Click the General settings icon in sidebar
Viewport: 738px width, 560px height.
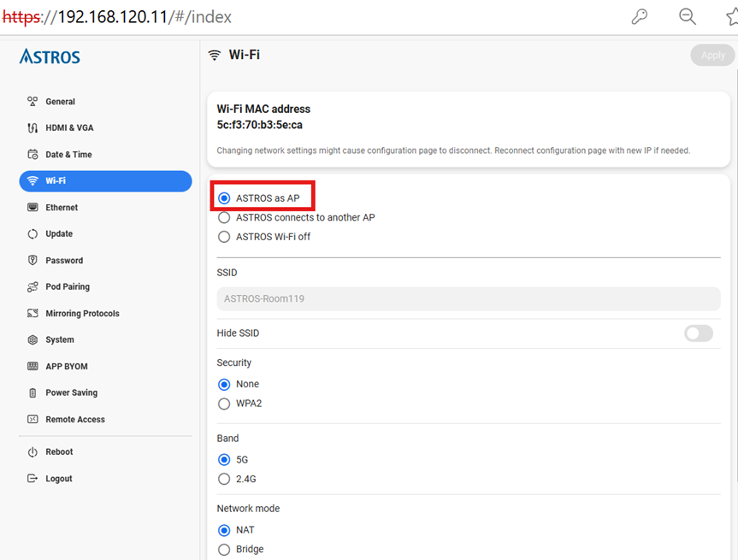(32, 102)
